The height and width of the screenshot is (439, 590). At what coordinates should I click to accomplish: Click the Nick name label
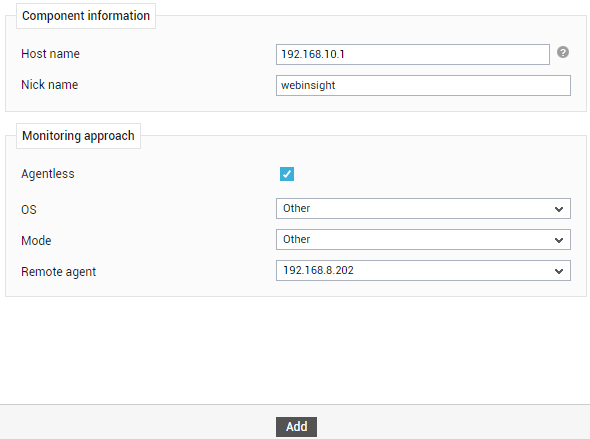[x=50, y=85]
